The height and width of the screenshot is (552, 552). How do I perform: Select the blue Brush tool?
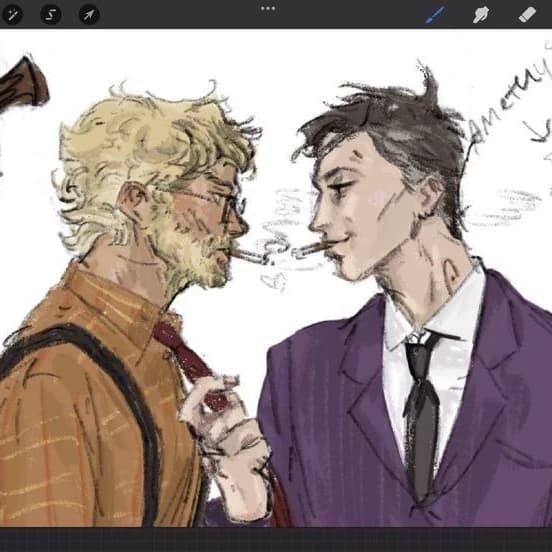435,15
